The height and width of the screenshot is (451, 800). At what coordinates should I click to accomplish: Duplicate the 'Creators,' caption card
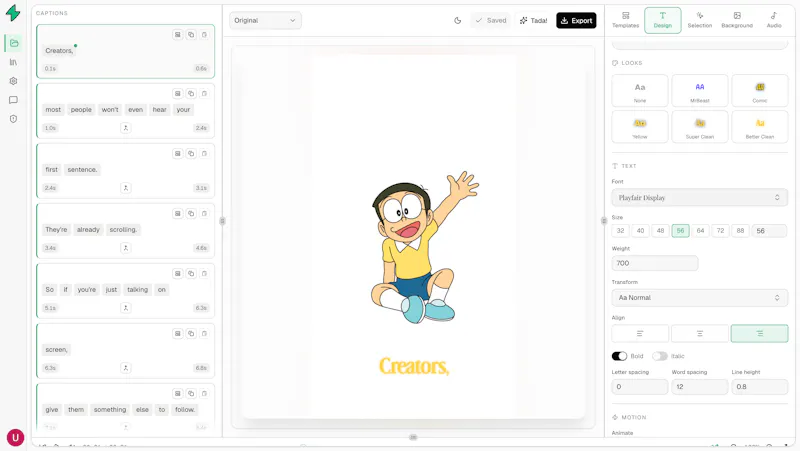tap(191, 35)
